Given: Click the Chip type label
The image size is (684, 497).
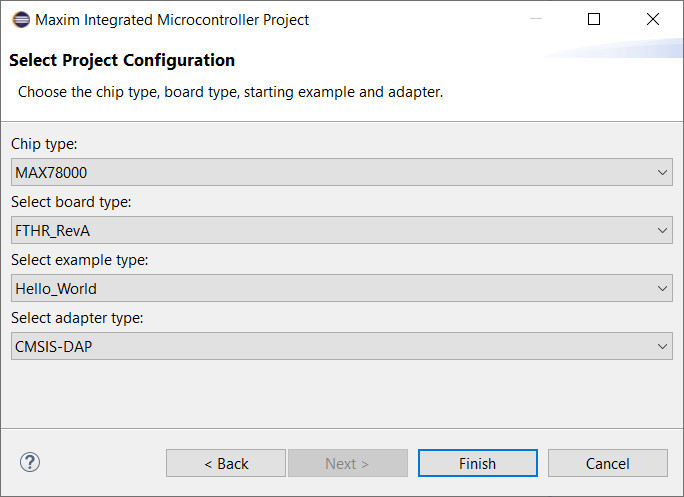Looking at the screenshot, I should (44, 144).
